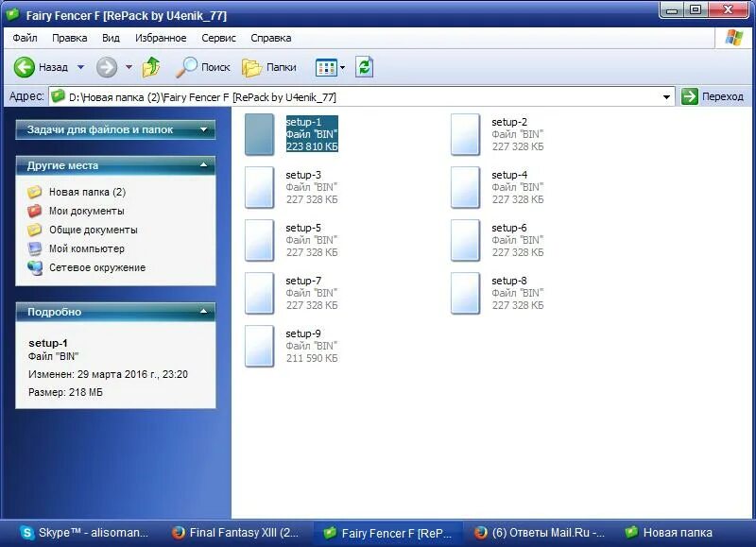Click the green Back arrow icon

coord(25,67)
